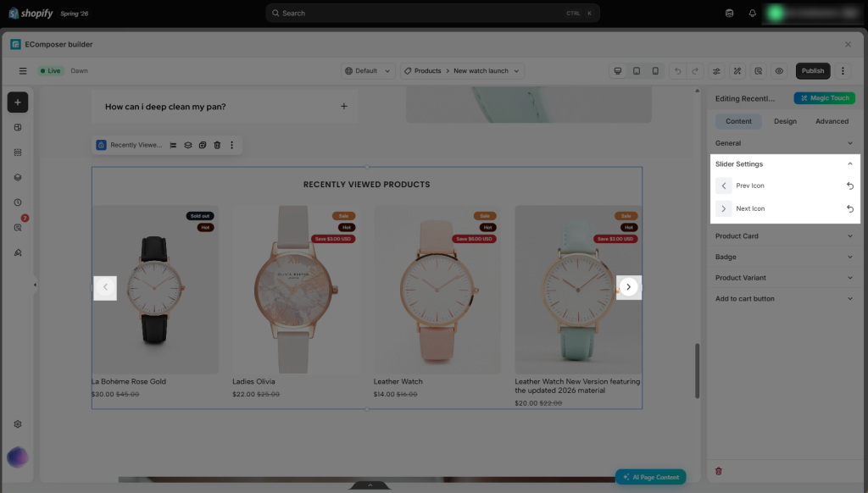The height and width of the screenshot is (493, 868).
Task: Click the undo arrow in the top toolbar
Action: [x=677, y=71]
